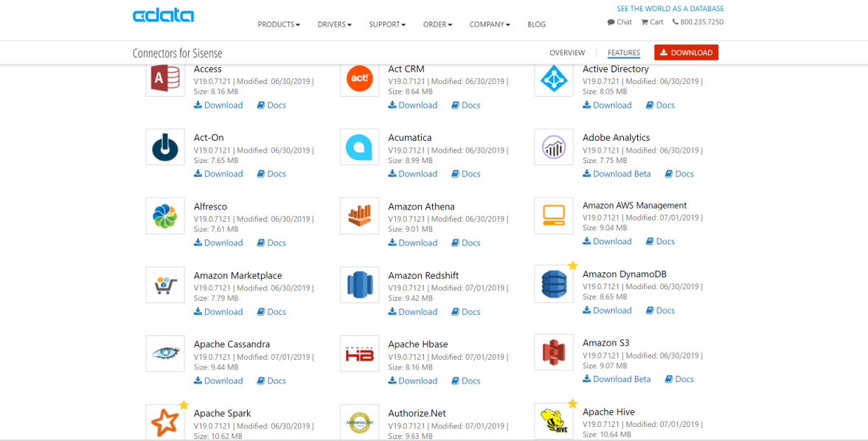Open Docs for Act CRM

(465, 105)
